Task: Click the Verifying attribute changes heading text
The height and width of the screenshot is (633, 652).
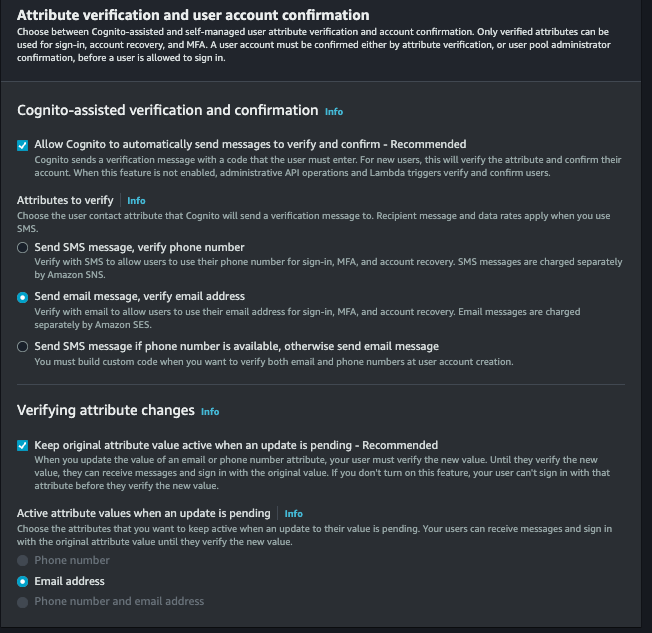Action: (106, 410)
